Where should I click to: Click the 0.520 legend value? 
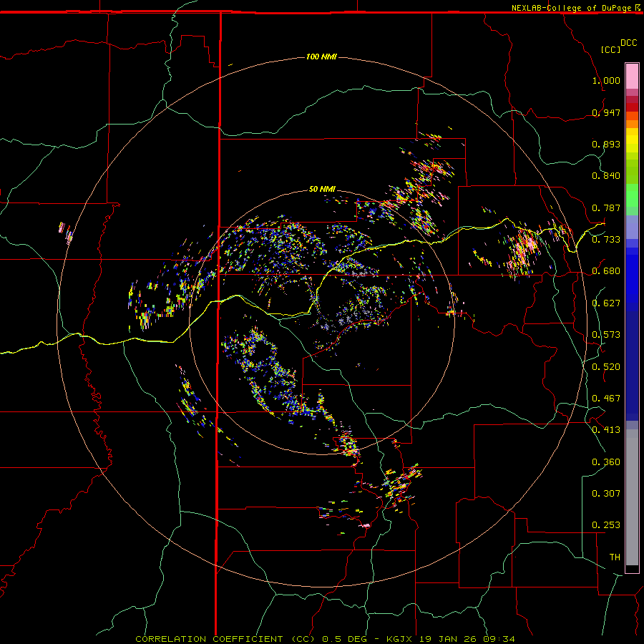(x=606, y=367)
